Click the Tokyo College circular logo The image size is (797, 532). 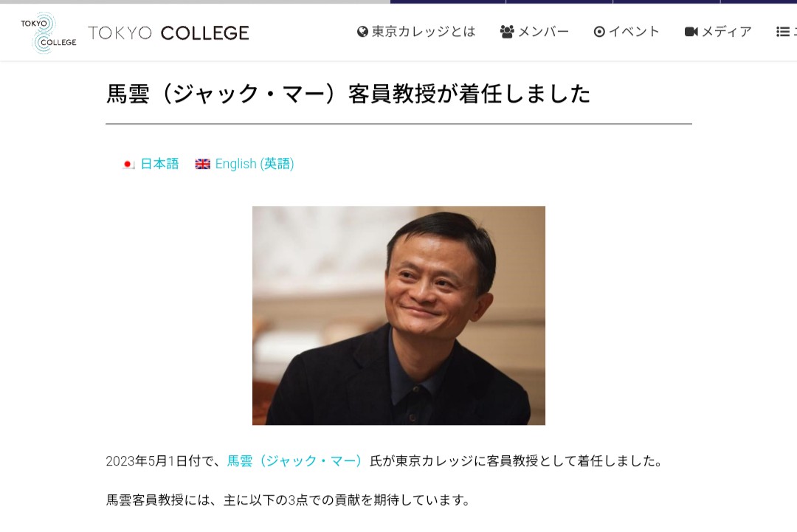click(48, 33)
